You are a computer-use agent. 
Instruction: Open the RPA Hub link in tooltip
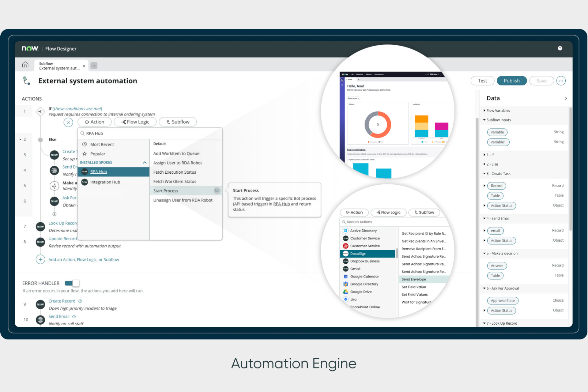281,204
